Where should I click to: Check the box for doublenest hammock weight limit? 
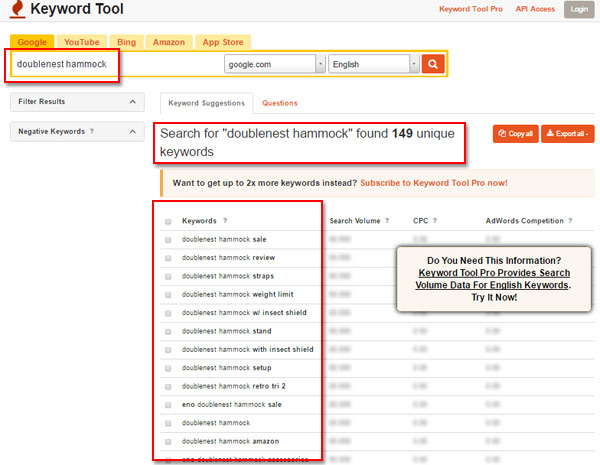(168, 295)
